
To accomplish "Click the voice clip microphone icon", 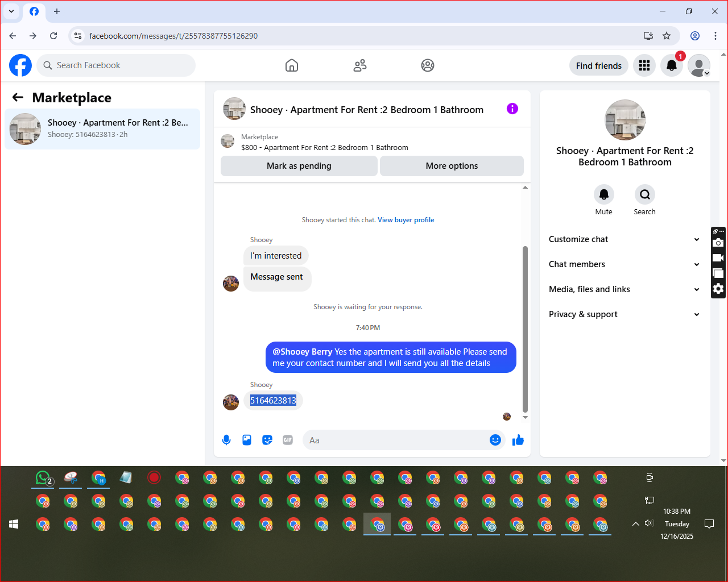I will (x=226, y=440).
